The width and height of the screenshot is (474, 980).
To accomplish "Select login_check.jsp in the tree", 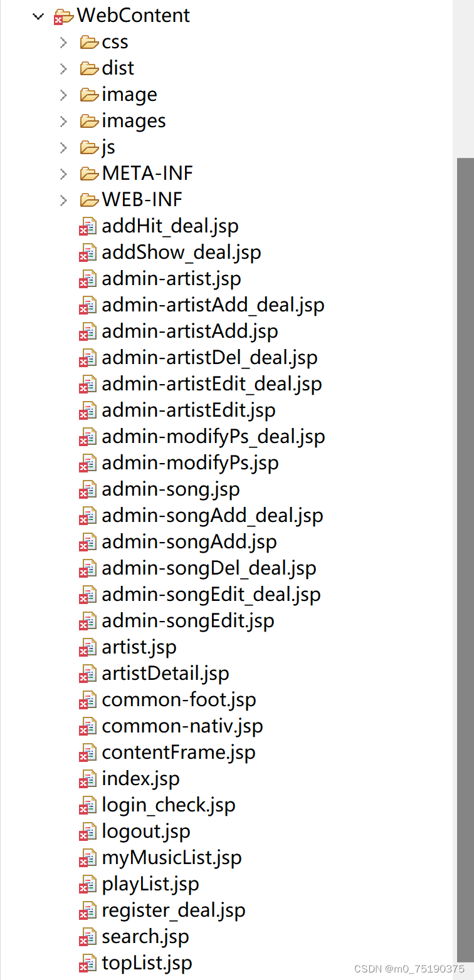I will pyautogui.click(x=169, y=805).
